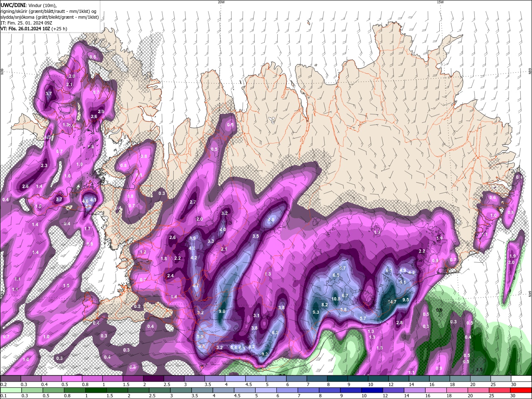Click the 6.2 value on the map

(x=275, y=332)
